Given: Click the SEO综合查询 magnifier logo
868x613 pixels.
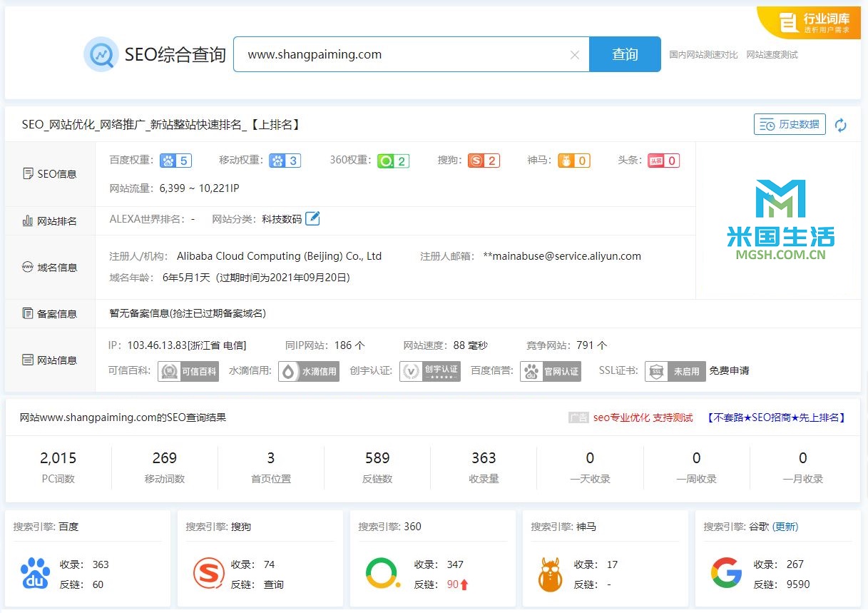Looking at the screenshot, I should (x=101, y=54).
